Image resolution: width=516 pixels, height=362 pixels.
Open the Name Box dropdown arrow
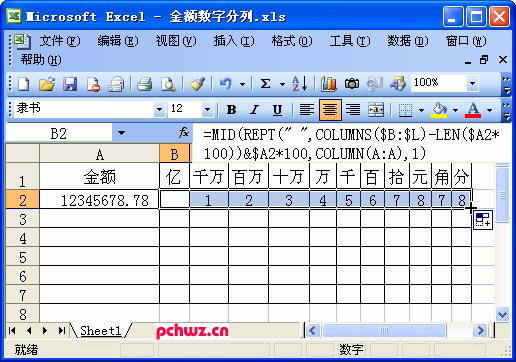click(x=121, y=133)
